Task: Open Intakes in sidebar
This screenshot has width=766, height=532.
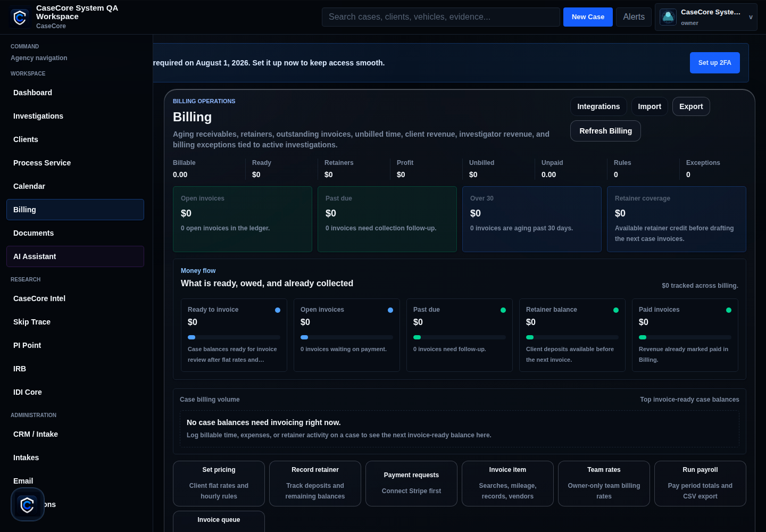Action: (x=75, y=458)
